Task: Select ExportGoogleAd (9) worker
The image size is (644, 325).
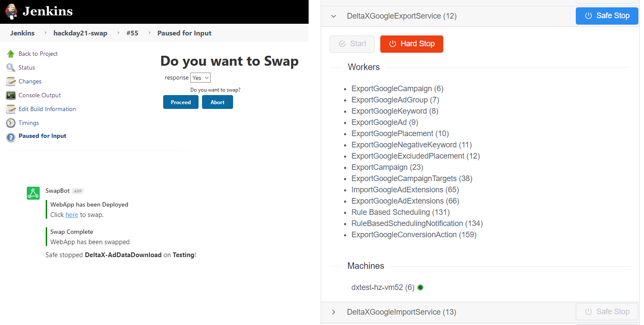Action: (x=385, y=122)
